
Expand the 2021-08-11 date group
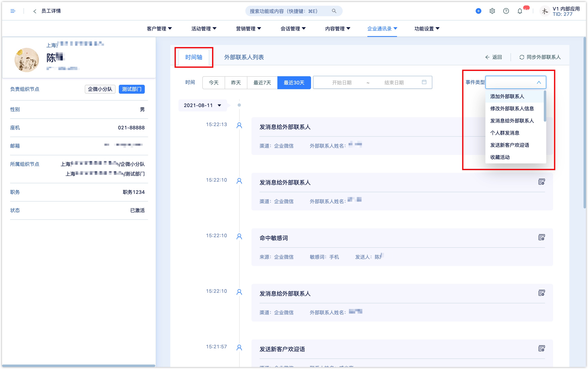point(202,105)
